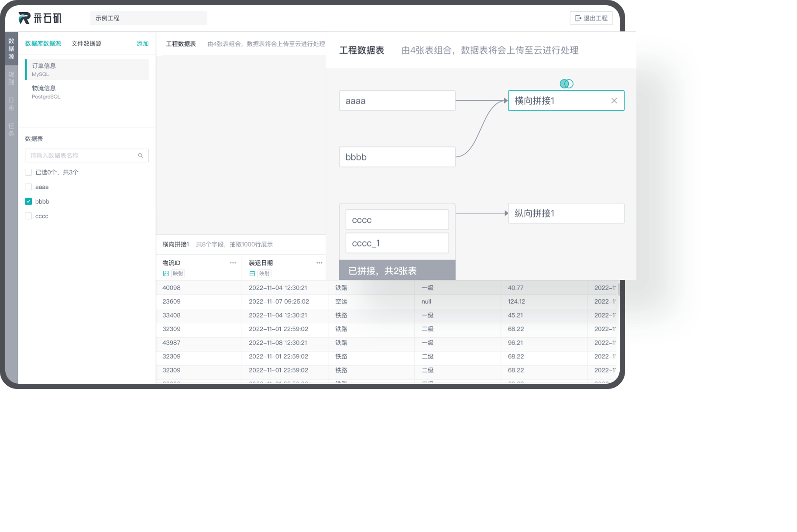Open the 日志 sidebar section
Image resolution: width=797 pixels, height=532 pixels.
(11, 104)
